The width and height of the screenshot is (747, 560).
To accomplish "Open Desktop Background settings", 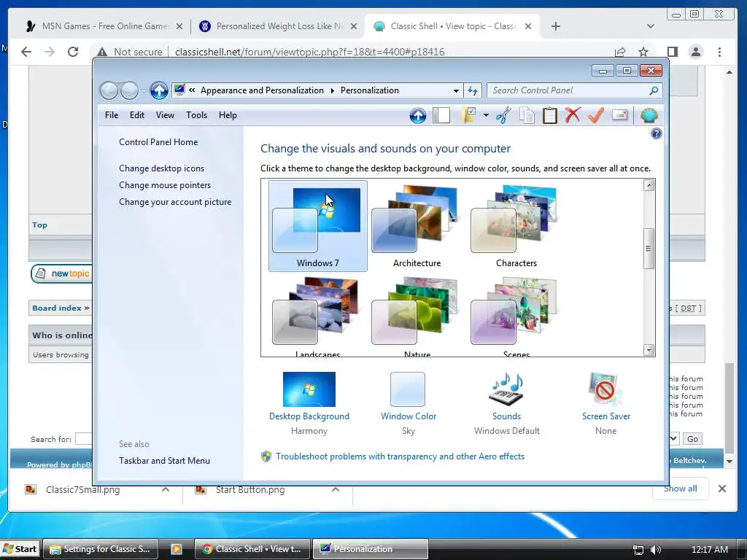I will point(309,403).
